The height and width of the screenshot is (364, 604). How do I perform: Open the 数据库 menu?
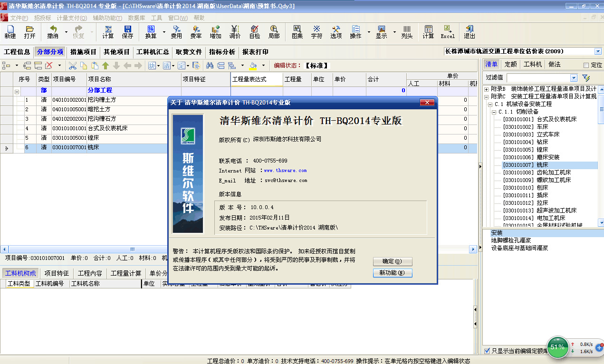coord(136,18)
